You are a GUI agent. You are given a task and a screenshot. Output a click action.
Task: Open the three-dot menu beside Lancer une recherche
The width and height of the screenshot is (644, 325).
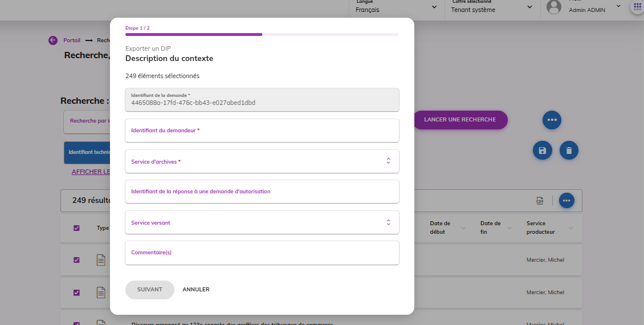tap(551, 120)
